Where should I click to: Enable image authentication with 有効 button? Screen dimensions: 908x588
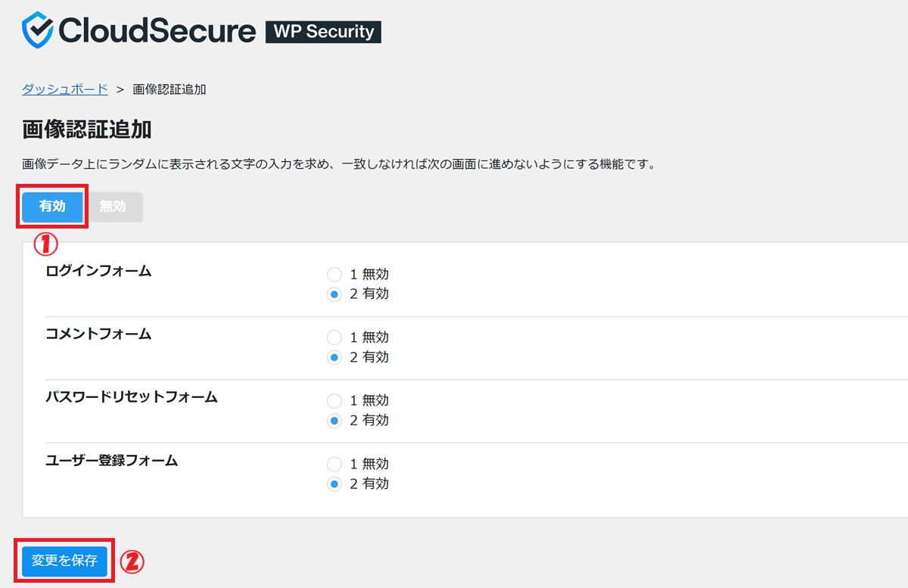pyautogui.click(x=52, y=207)
